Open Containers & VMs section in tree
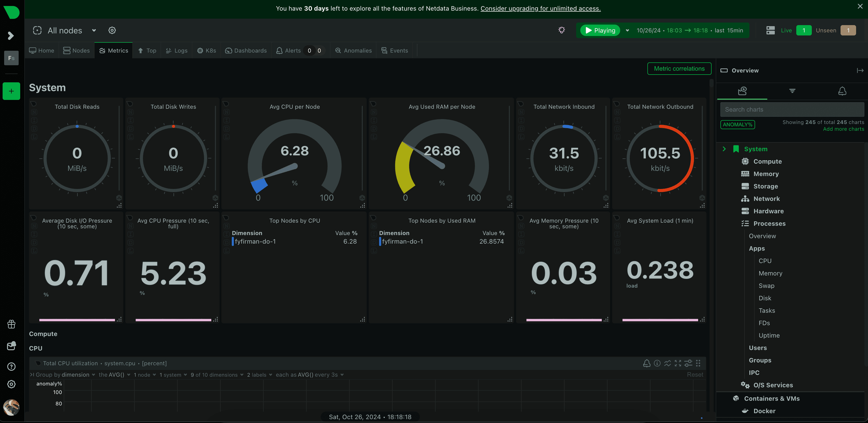The width and height of the screenshot is (868, 423). pyautogui.click(x=772, y=398)
